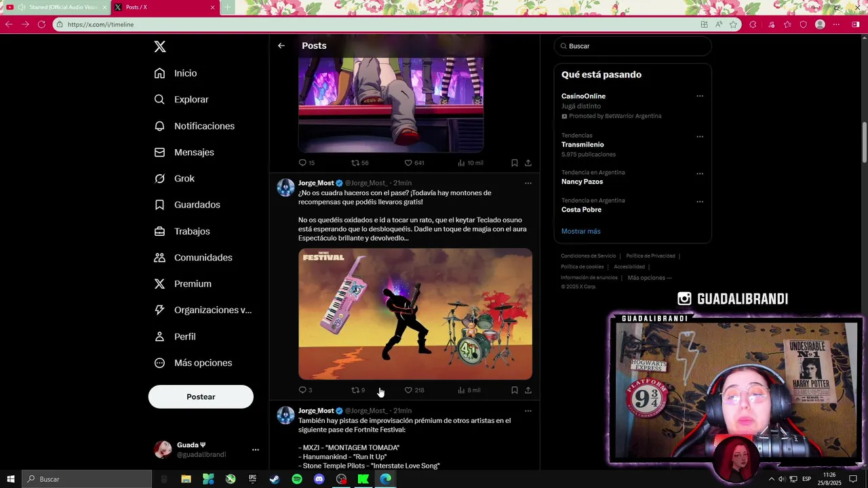Open options for CasinoOnline promoted trend
The width and height of the screenshot is (868, 488).
click(x=700, y=96)
